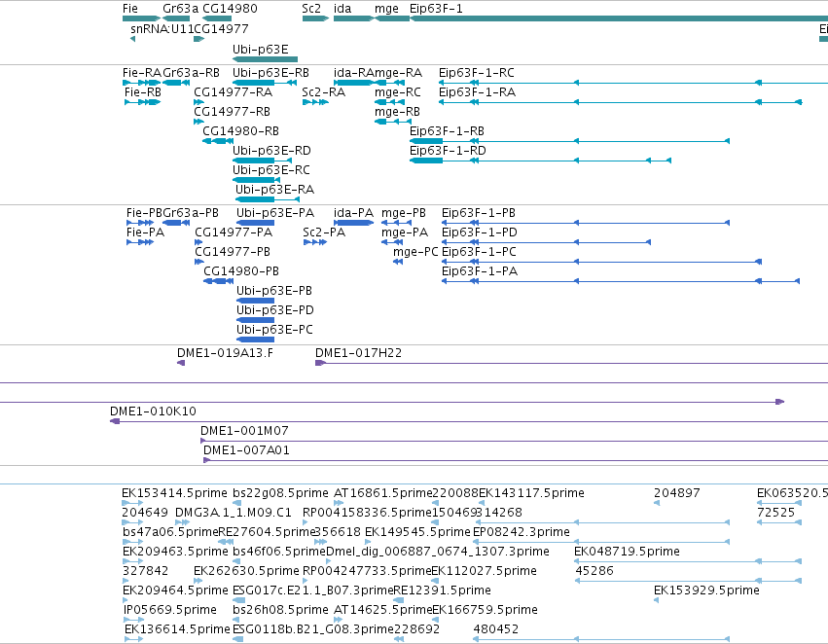Click protein Sc2-PA label

324,233
